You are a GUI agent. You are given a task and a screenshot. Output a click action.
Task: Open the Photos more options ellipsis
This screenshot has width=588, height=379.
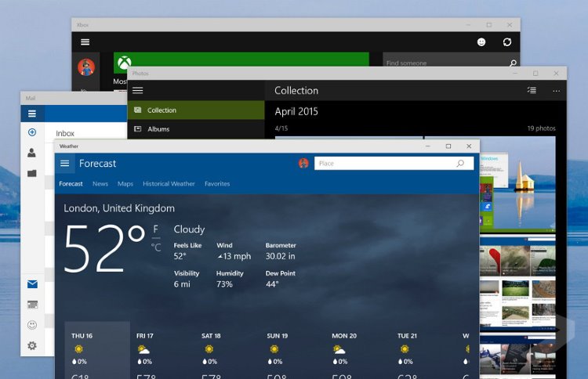(557, 91)
